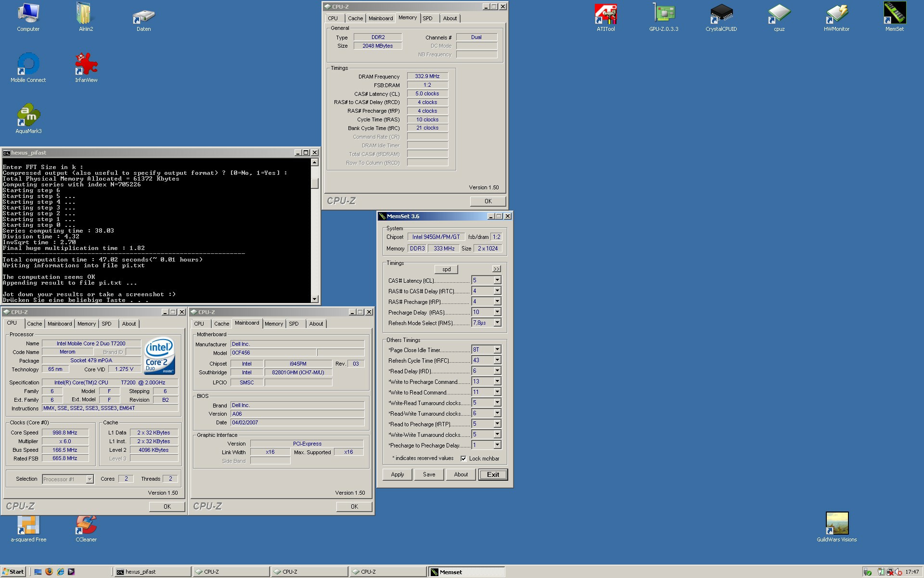
Task: Open Write to Read Command dropdown
Action: pyautogui.click(x=497, y=392)
